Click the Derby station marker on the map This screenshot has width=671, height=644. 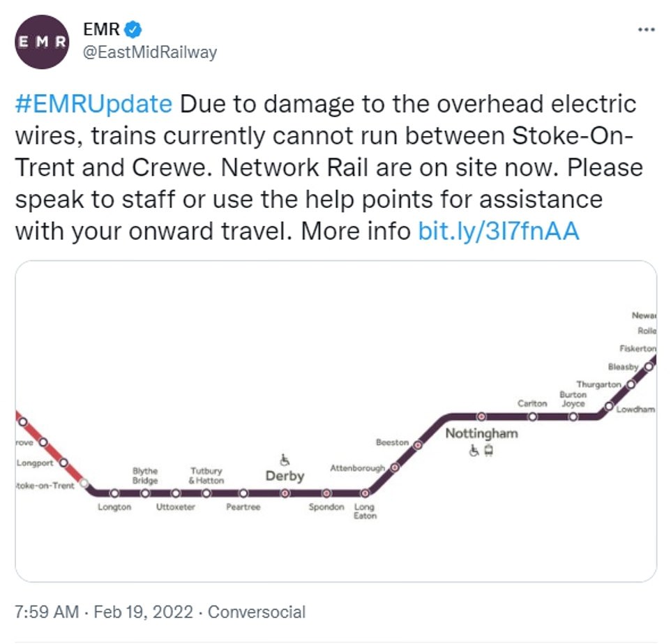pos(285,493)
